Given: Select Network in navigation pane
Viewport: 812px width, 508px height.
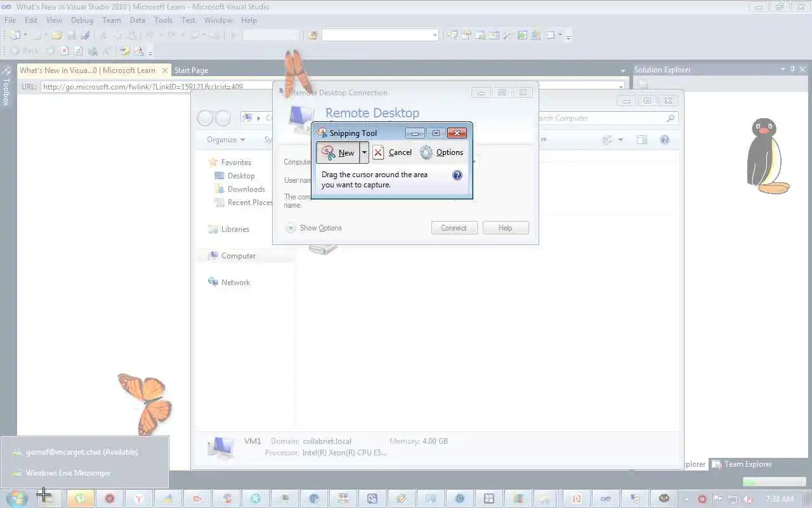Looking at the screenshot, I should click(x=235, y=283).
